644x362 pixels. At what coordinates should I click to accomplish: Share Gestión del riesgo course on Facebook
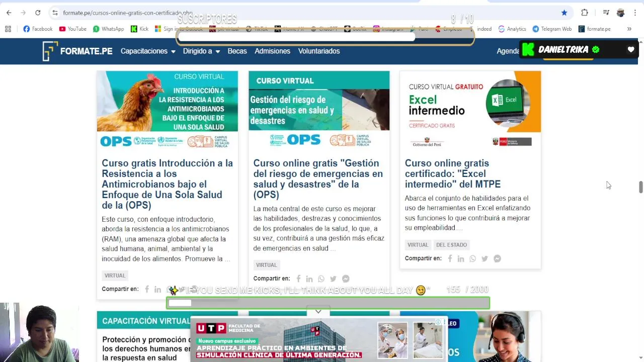click(x=298, y=279)
